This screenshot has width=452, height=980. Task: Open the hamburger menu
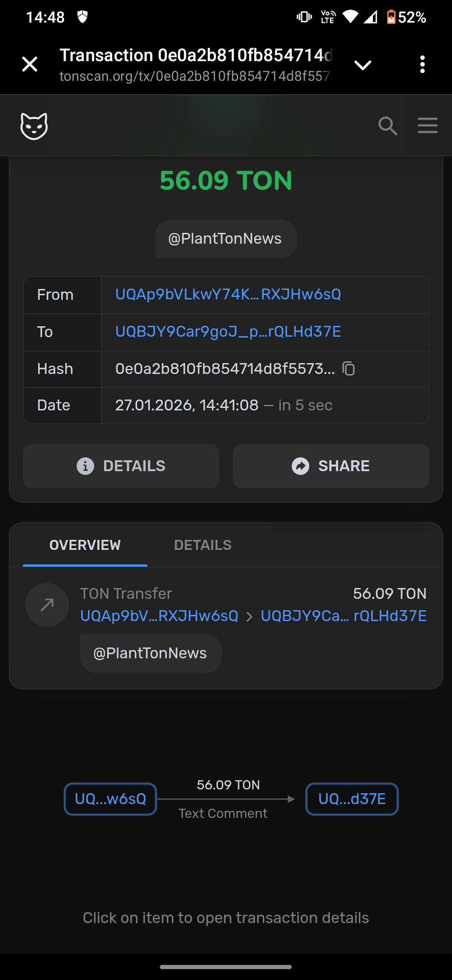[x=427, y=126]
